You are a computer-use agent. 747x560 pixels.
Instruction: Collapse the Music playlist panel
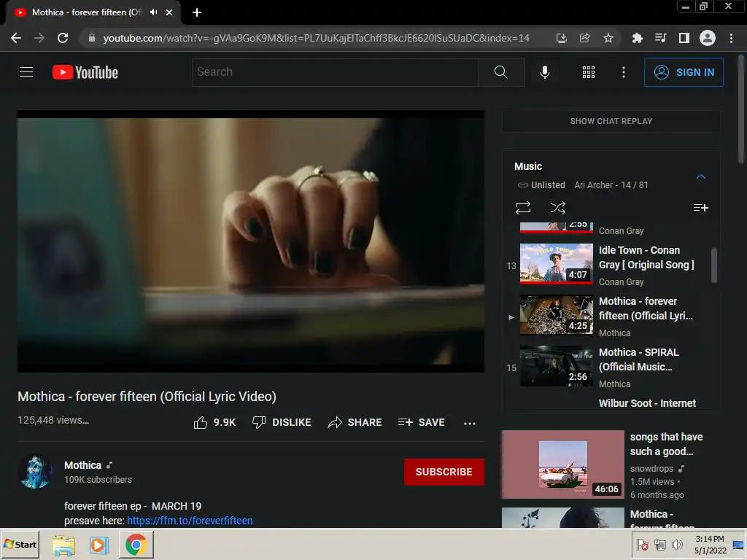point(700,176)
